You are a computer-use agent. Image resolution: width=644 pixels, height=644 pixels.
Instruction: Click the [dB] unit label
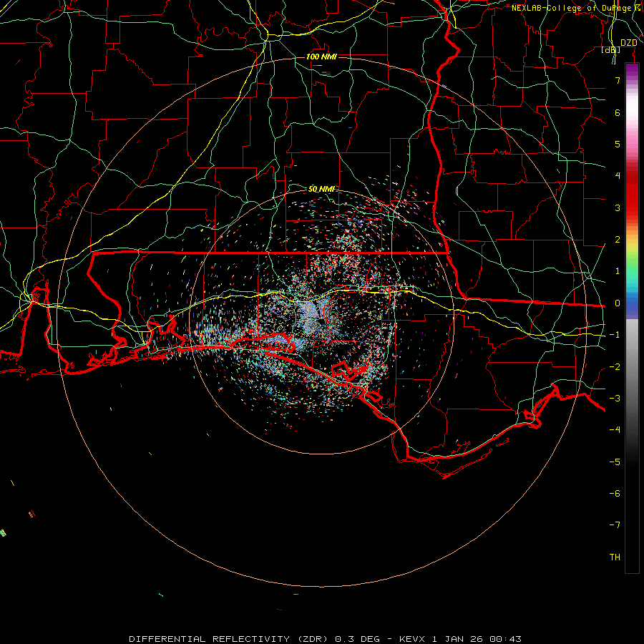(611, 50)
